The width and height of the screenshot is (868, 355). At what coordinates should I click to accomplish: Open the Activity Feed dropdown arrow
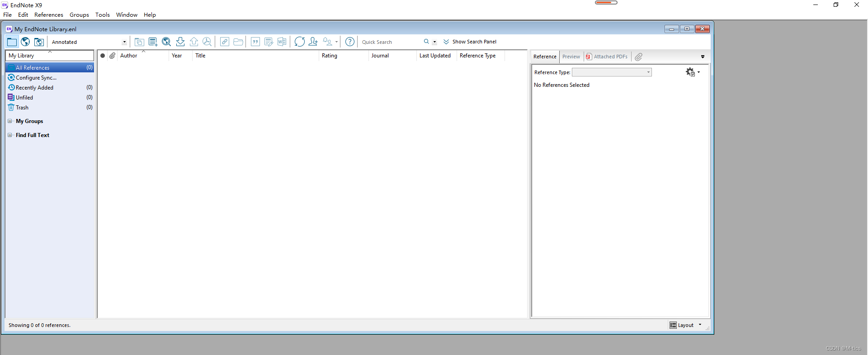click(x=336, y=42)
